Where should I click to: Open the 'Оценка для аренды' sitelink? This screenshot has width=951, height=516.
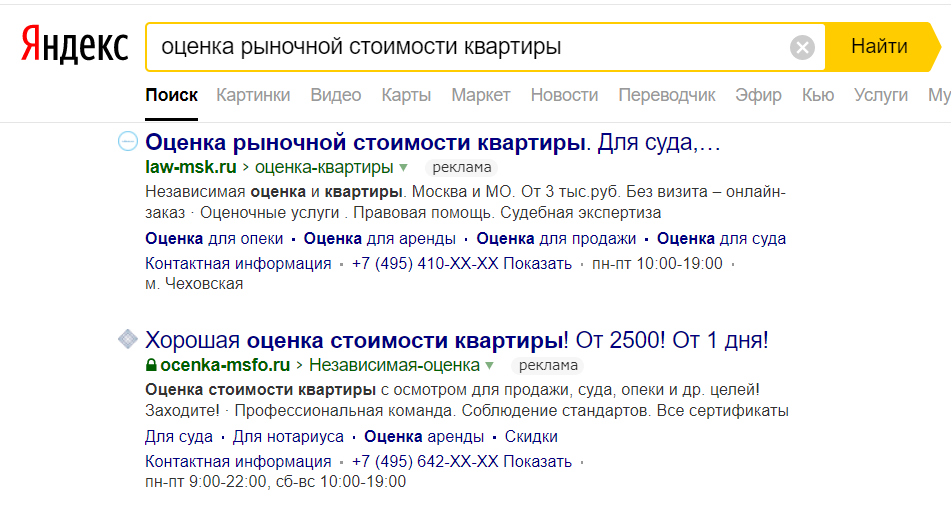(x=380, y=238)
